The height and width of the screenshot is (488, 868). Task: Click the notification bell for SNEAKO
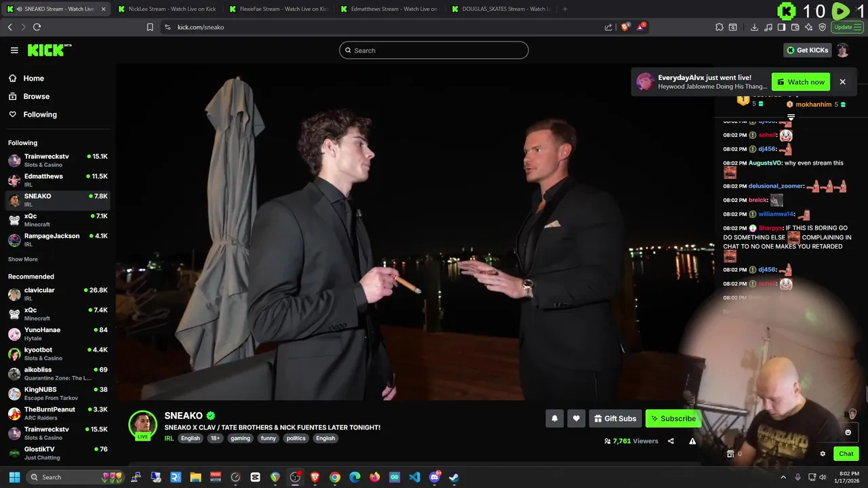(x=554, y=418)
